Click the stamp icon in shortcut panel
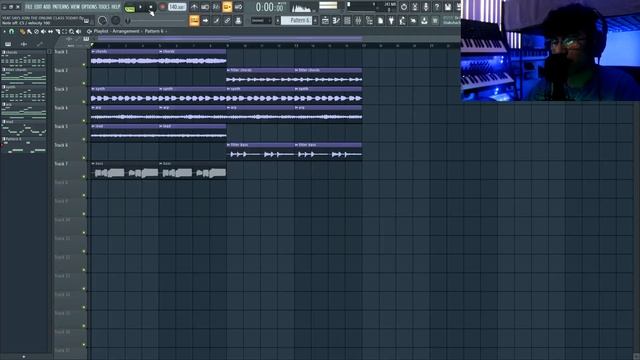The width and height of the screenshot is (640, 360). point(238,20)
